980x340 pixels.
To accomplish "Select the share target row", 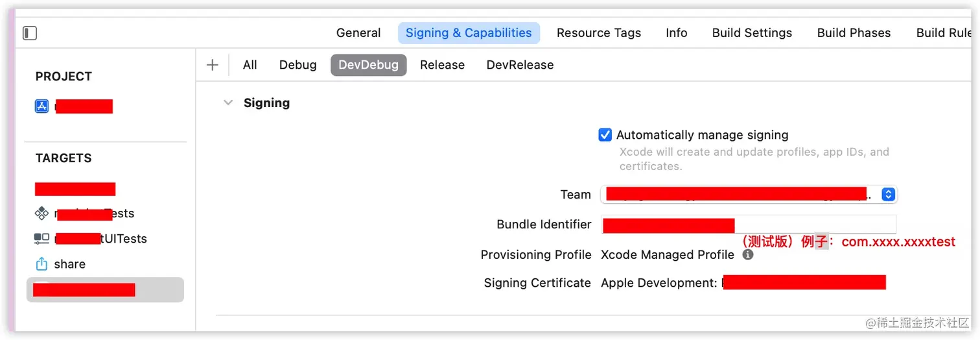I will [105, 264].
